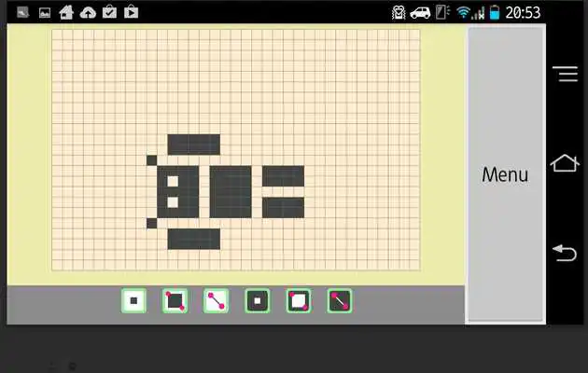
Task: Click the upper white square hole
Action: click(173, 181)
